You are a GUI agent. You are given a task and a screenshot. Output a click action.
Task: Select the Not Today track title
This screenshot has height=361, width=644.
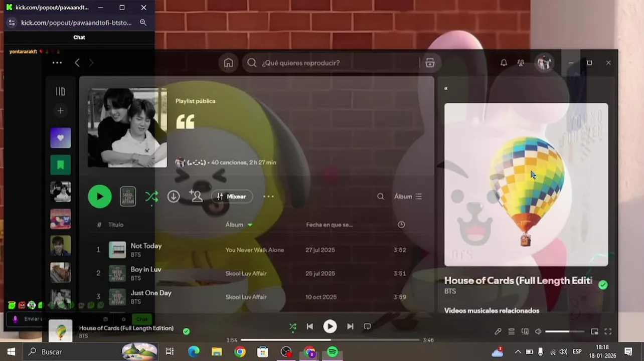(x=146, y=246)
